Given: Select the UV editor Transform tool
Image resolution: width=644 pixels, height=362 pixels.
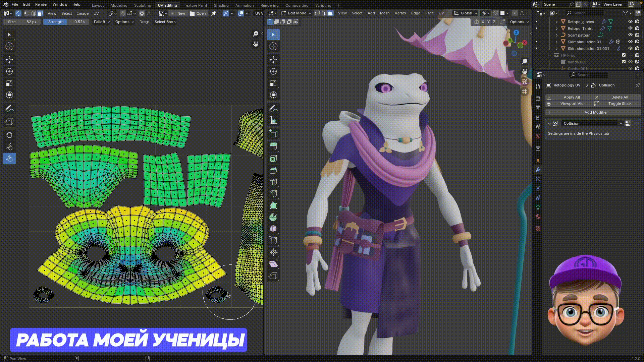Looking at the screenshot, I should tap(9, 95).
